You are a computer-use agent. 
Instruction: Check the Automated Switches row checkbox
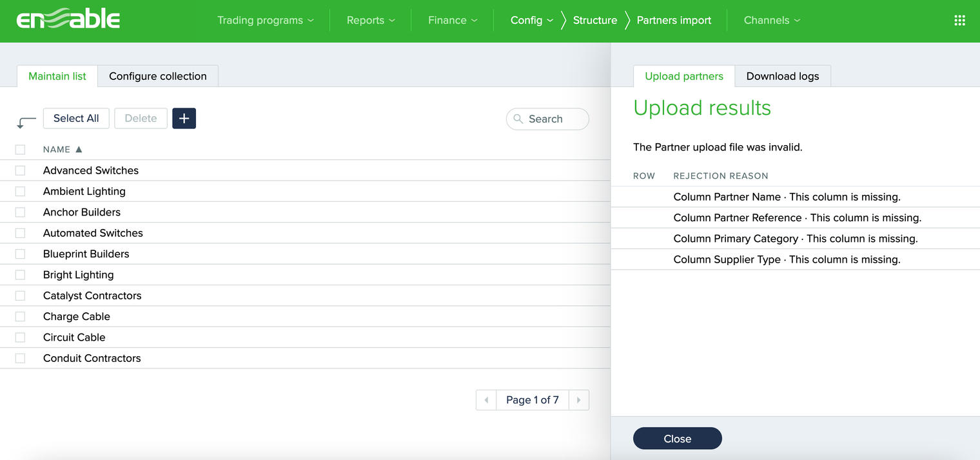pos(20,233)
